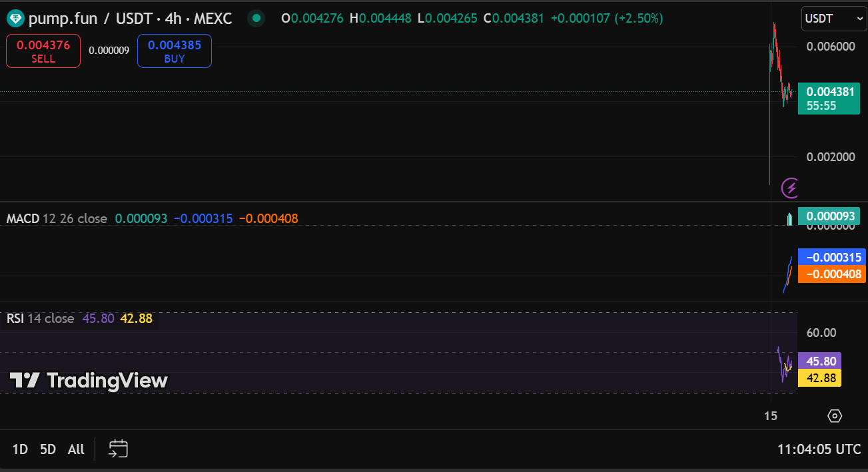Click the MACD 12 26 close legend
The width and height of the screenshot is (868, 472).
[57, 218]
